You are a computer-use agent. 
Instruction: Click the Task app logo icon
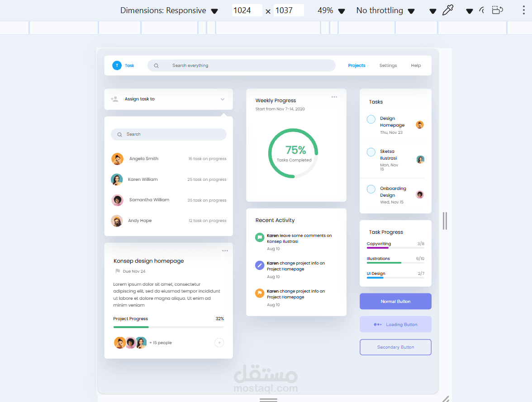(117, 65)
